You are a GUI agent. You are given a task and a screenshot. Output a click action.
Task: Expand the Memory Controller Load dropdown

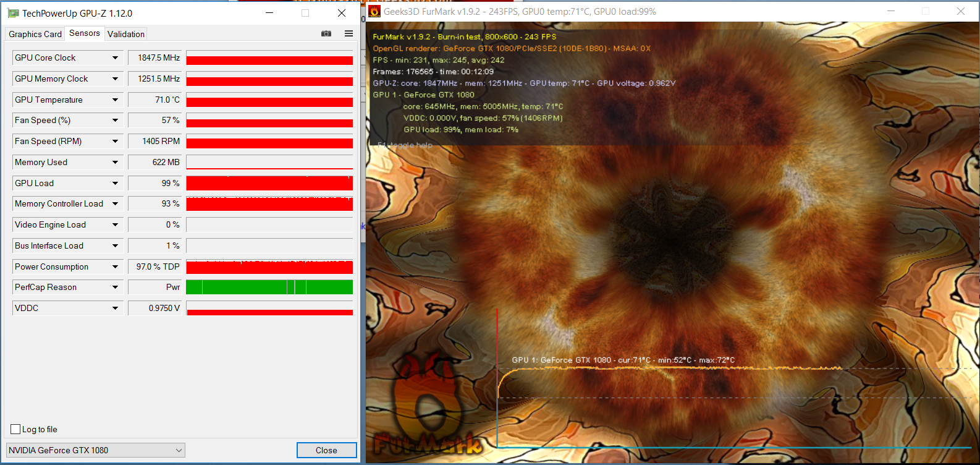pyautogui.click(x=115, y=203)
